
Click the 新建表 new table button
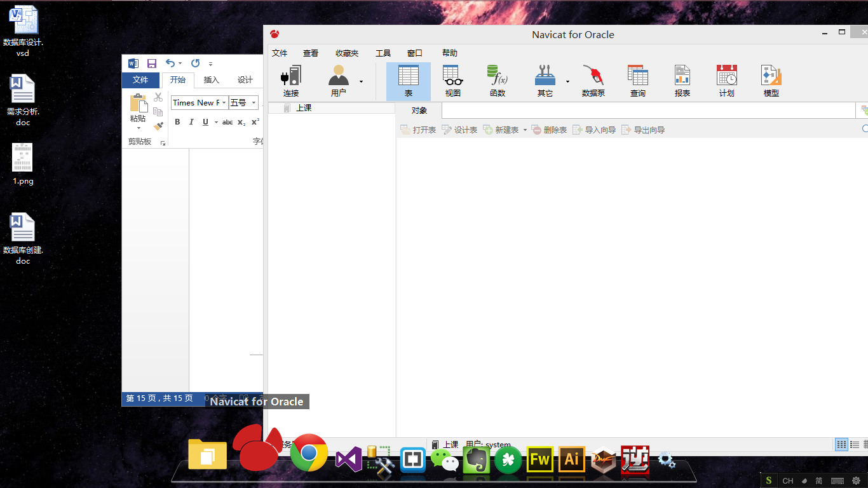click(501, 130)
